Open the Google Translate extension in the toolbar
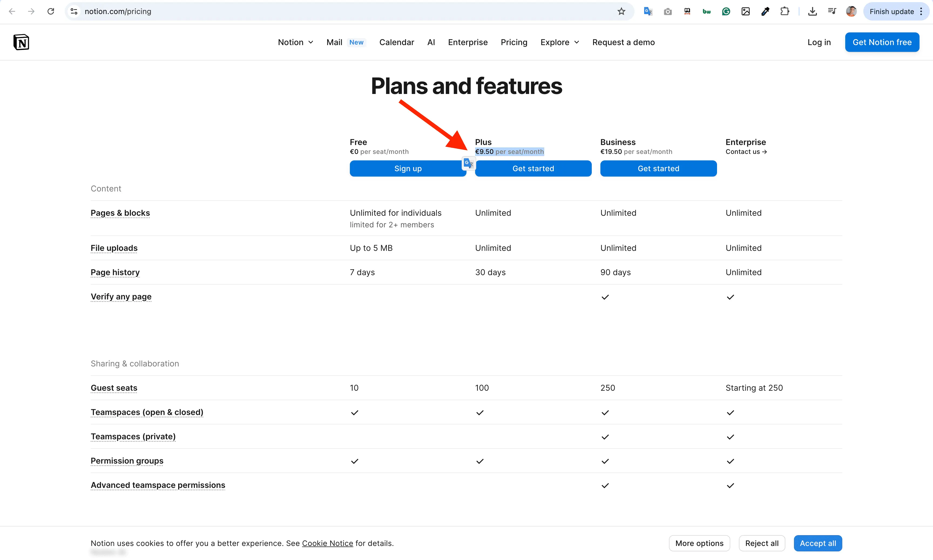This screenshot has width=933, height=560. pyautogui.click(x=648, y=11)
